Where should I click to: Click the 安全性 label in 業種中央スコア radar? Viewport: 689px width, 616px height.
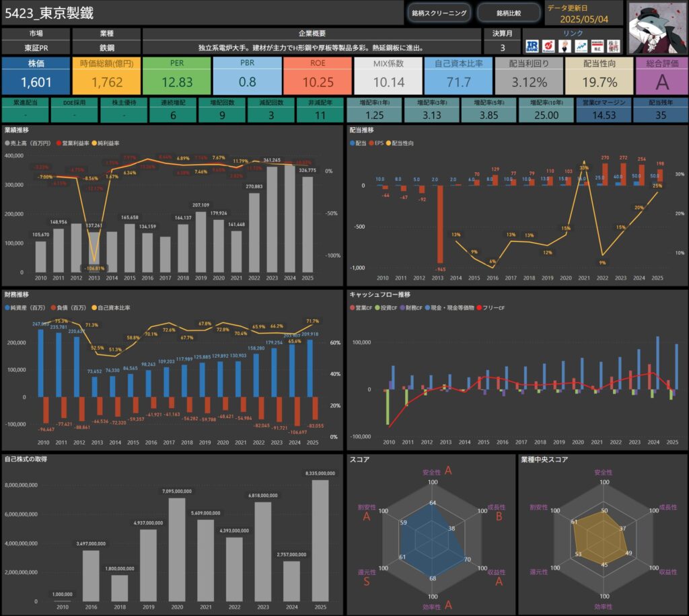[x=604, y=473]
